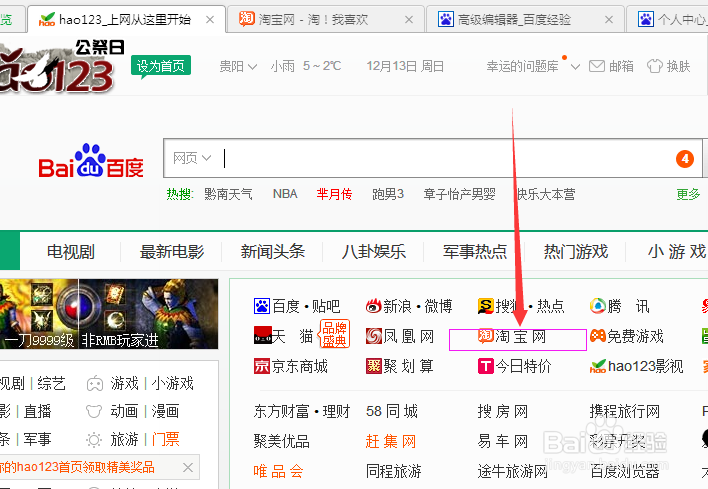This screenshot has width=708, height=489.
Task: Open the 幸运的问题库 link
Action: click(x=522, y=66)
